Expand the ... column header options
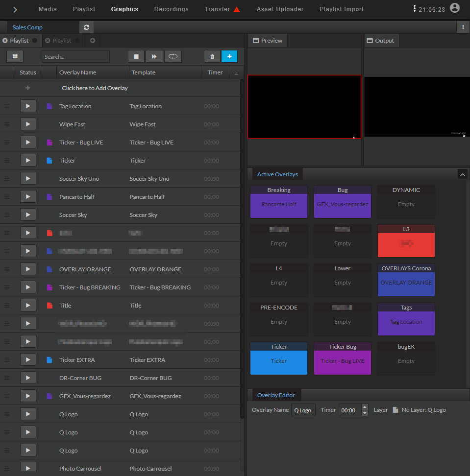The height and width of the screenshot is (476, 470). coord(236,72)
